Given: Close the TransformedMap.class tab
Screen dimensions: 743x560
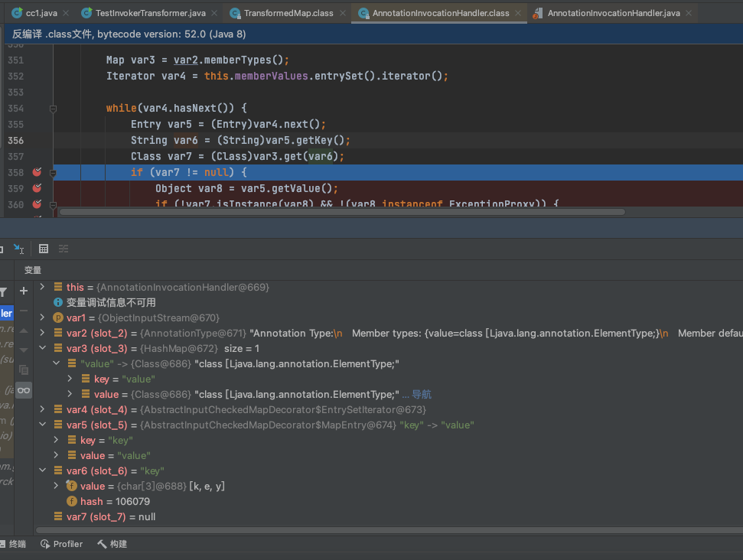Looking at the screenshot, I should coord(343,13).
